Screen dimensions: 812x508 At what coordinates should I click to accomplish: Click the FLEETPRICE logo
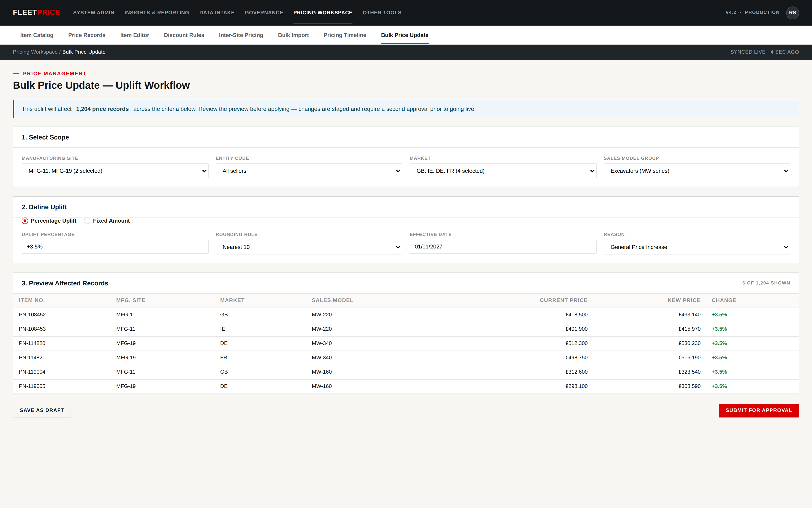36,12
